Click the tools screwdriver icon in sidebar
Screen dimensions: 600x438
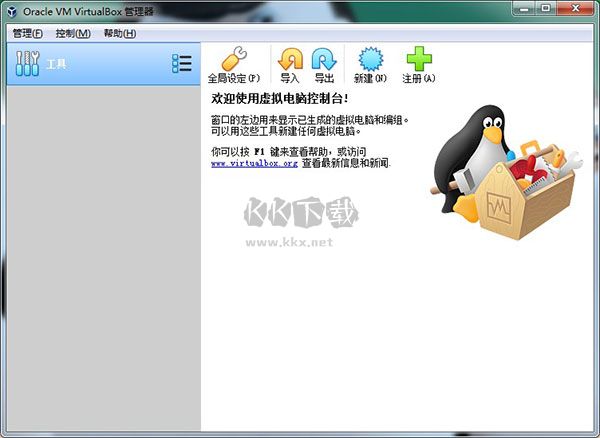[x=27, y=64]
